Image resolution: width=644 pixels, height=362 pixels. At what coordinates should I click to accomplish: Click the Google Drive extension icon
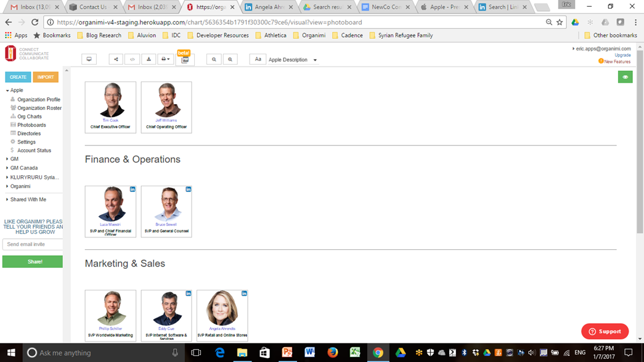pyautogui.click(x=575, y=22)
